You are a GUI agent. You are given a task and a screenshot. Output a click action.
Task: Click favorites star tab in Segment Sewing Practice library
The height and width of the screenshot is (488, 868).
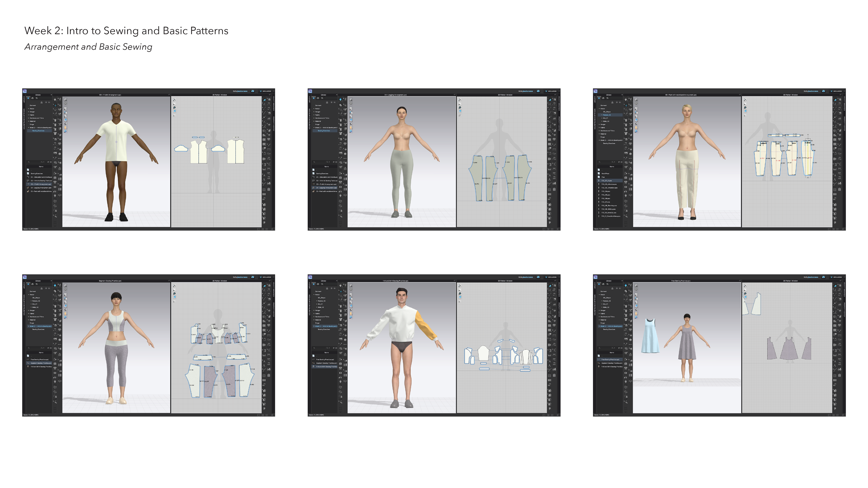click(28, 285)
